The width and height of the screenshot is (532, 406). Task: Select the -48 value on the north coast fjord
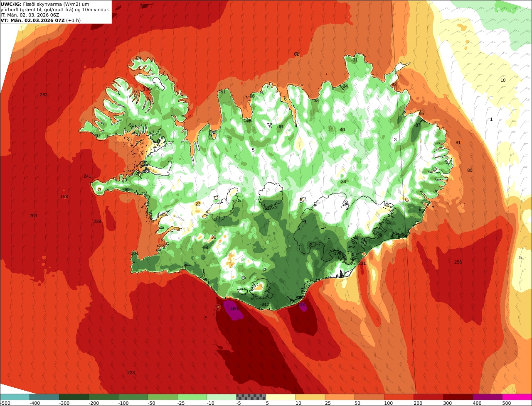pos(248,121)
